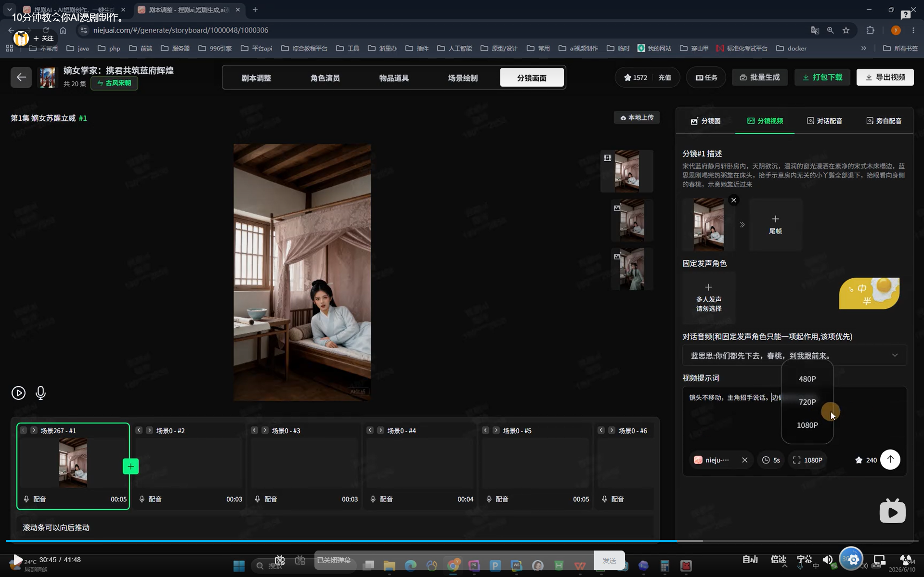924x577 pixels.
Task: Click the microphone icon under the preview image
Action: tap(40, 393)
